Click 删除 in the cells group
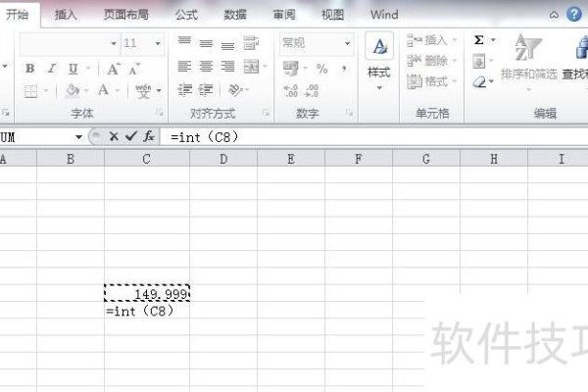Screen dimensions: 588x392 tap(432, 61)
